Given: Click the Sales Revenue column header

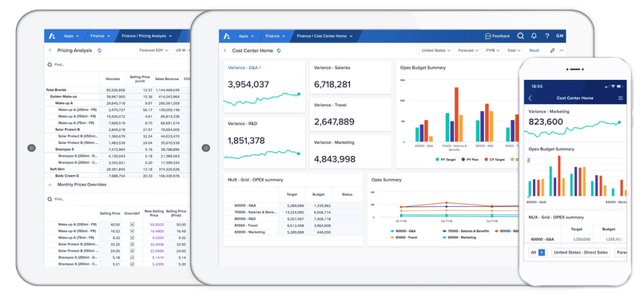Looking at the screenshot, I should point(167,79).
